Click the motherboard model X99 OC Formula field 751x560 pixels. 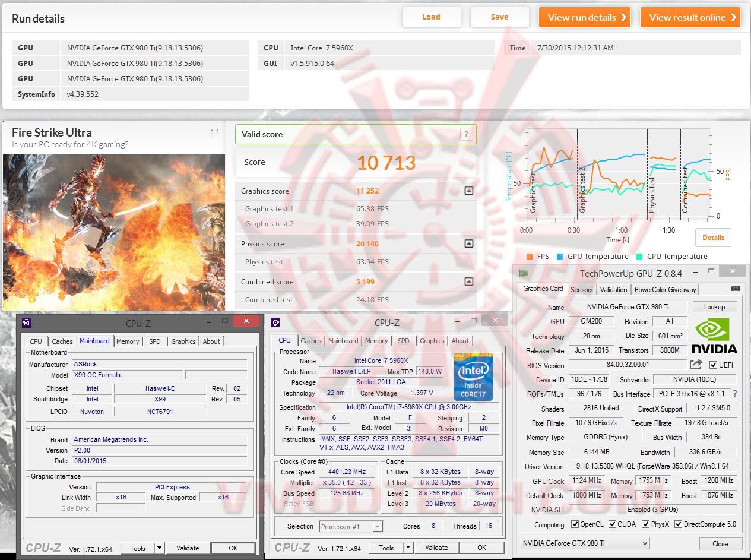point(127,375)
